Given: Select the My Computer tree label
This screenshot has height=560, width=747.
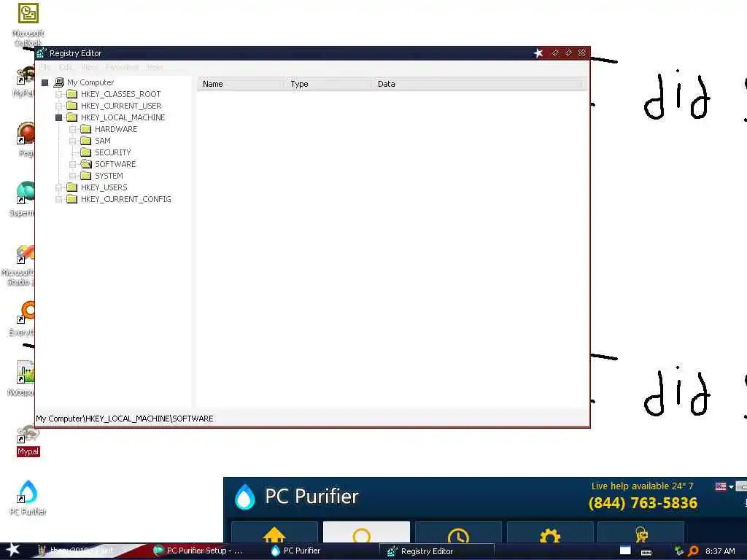Looking at the screenshot, I should 90,82.
